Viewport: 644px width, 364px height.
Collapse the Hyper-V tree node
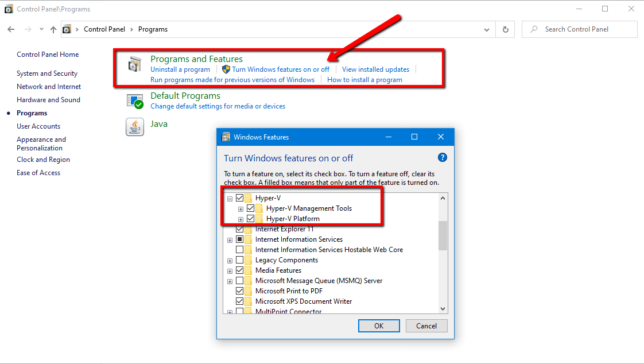click(230, 199)
